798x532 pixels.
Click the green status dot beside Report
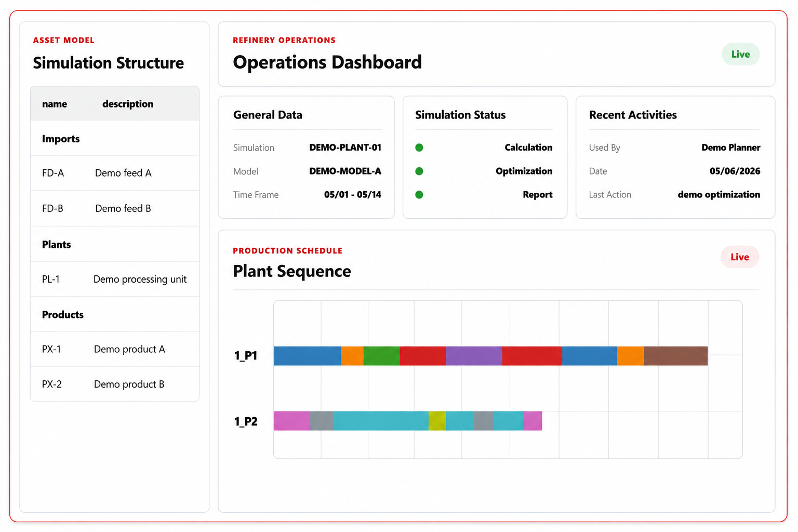click(419, 195)
